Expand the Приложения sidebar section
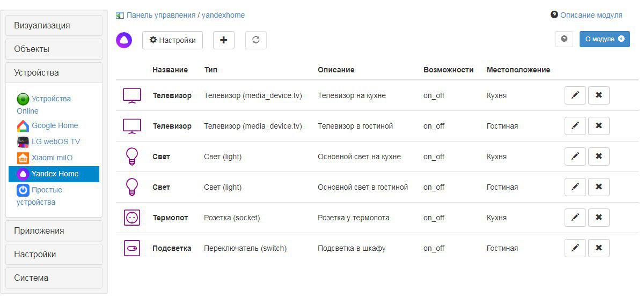Image resolution: width=644 pixels, height=298 pixels. [x=54, y=231]
